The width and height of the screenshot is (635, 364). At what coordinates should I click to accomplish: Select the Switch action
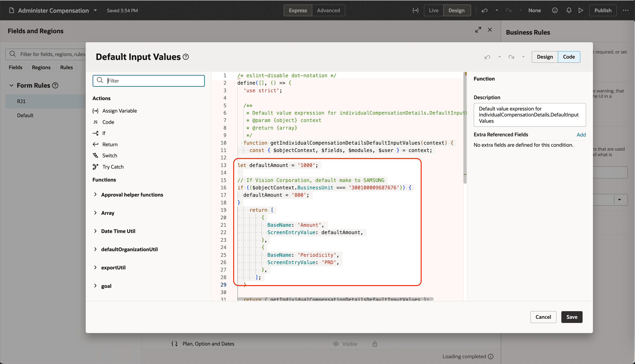110,155
